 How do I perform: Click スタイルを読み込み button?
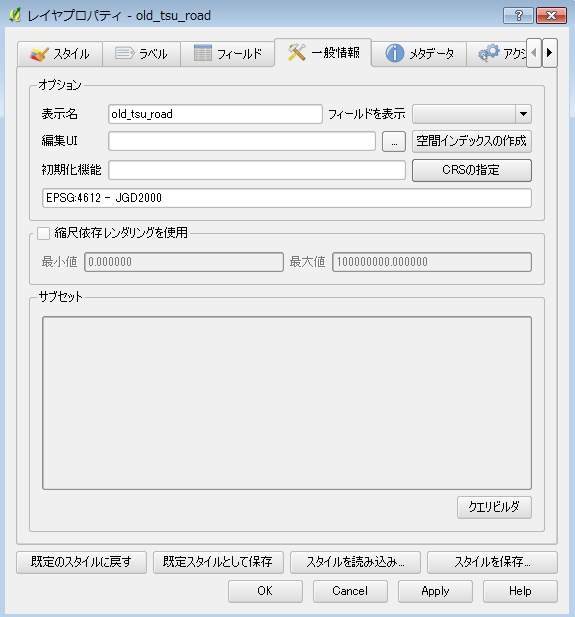[355, 562]
